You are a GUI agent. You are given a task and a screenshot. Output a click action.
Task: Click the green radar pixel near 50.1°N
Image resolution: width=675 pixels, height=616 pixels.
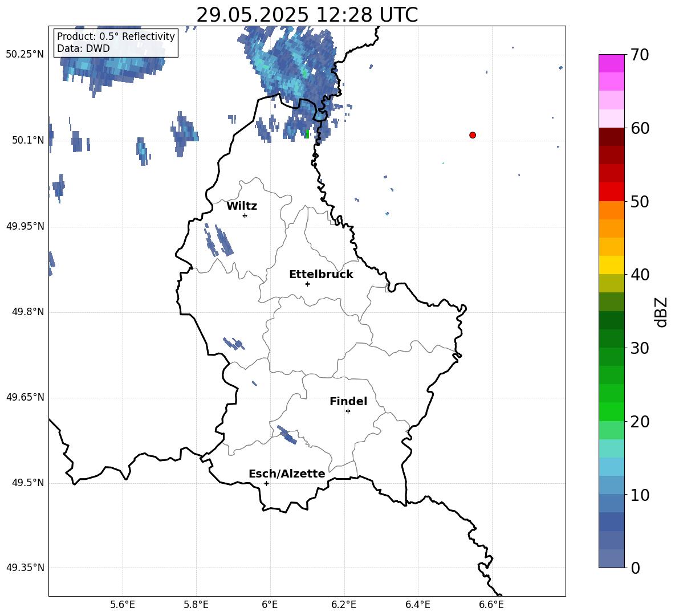(x=307, y=134)
